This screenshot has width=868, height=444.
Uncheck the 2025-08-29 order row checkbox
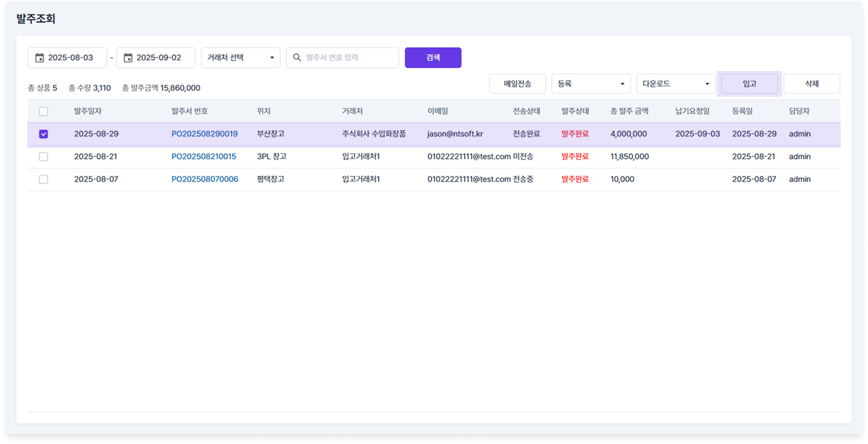coord(44,134)
